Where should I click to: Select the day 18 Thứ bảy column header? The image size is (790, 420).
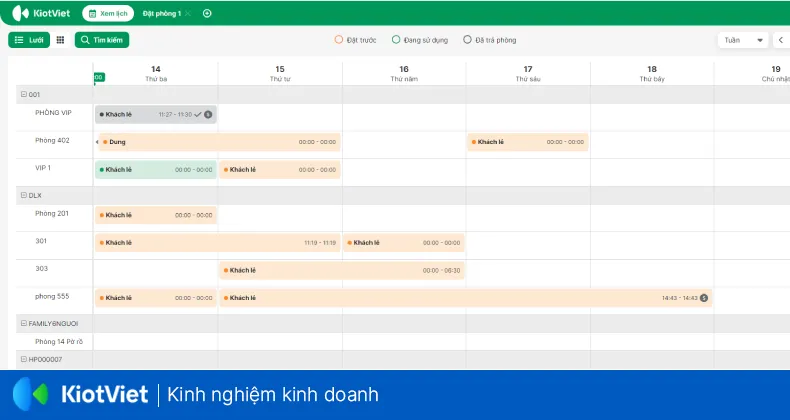click(x=652, y=74)
